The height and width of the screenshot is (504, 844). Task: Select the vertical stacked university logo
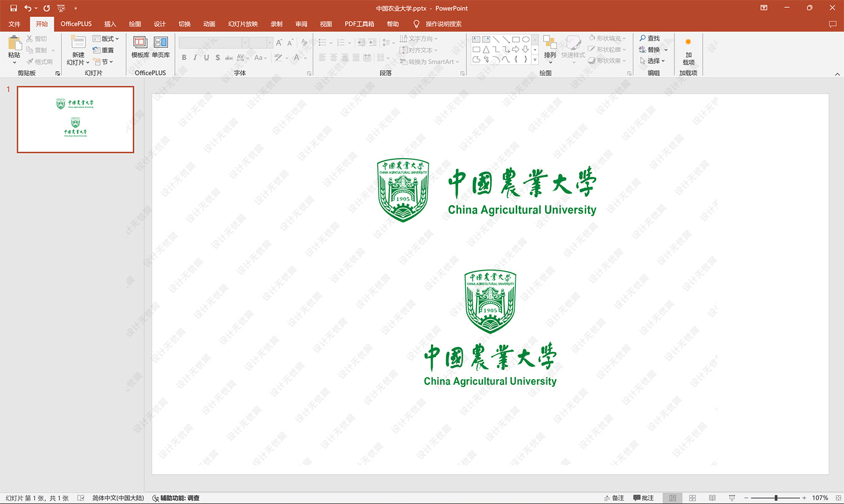tap(490, 328)
